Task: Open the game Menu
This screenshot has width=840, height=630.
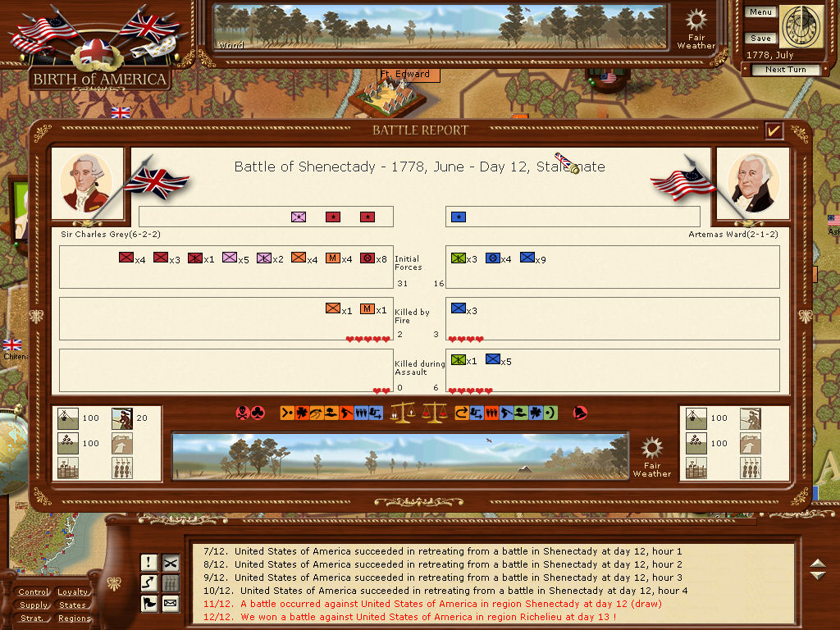Action: pos(760,12)
